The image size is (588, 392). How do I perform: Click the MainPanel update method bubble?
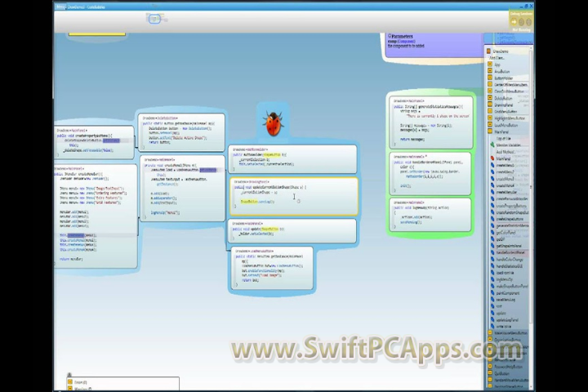click(292, 230)
